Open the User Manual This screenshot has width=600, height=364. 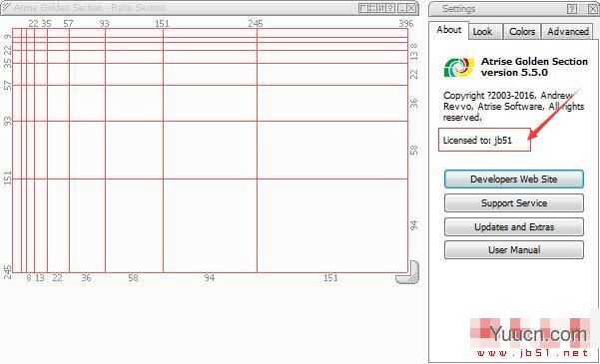[x=514, y=250]
